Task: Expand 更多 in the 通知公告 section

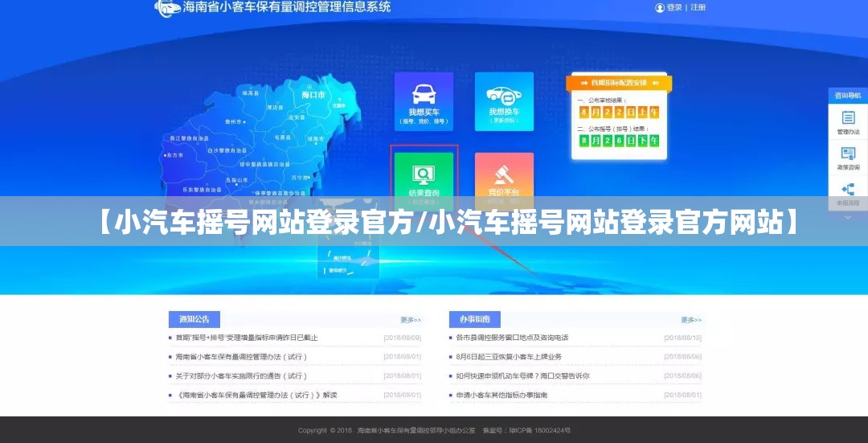Action: point(411,320)
